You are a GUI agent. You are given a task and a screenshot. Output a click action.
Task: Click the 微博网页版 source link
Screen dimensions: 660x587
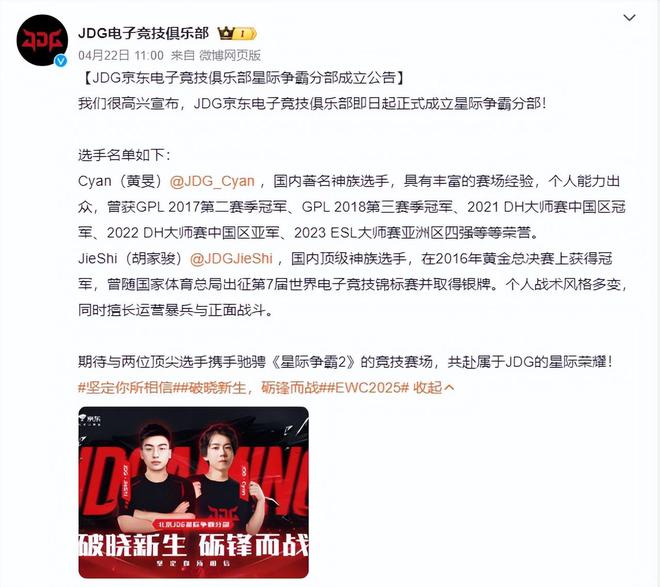230,55
